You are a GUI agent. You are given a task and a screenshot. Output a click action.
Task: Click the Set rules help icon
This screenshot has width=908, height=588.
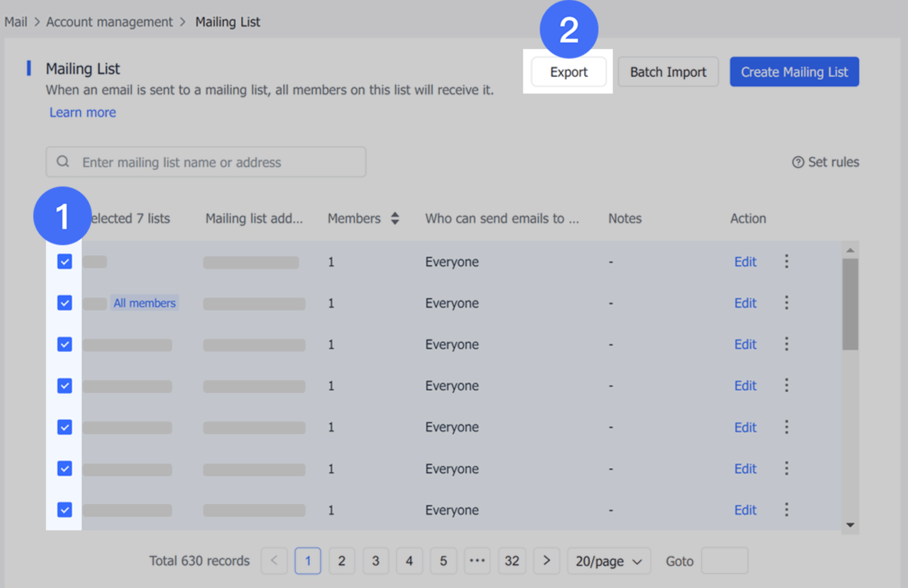click(798, 162)
